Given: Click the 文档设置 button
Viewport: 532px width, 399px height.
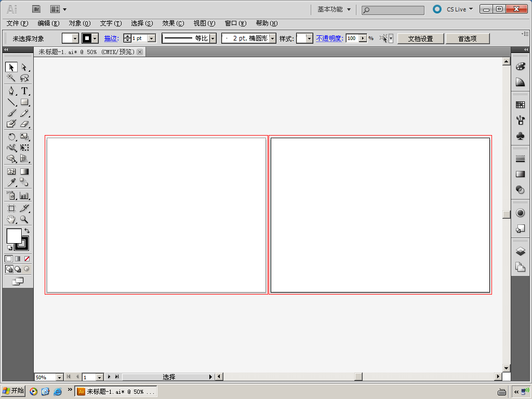Looking at the screenshot, I should coord(421,38).
